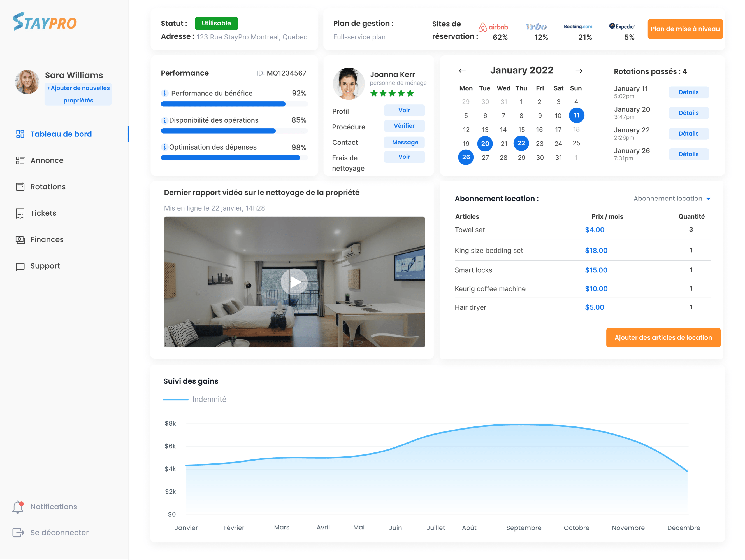Click the Tableau de bord sidebar icon
Screen dimensions: 745x560
coord(20,134)
